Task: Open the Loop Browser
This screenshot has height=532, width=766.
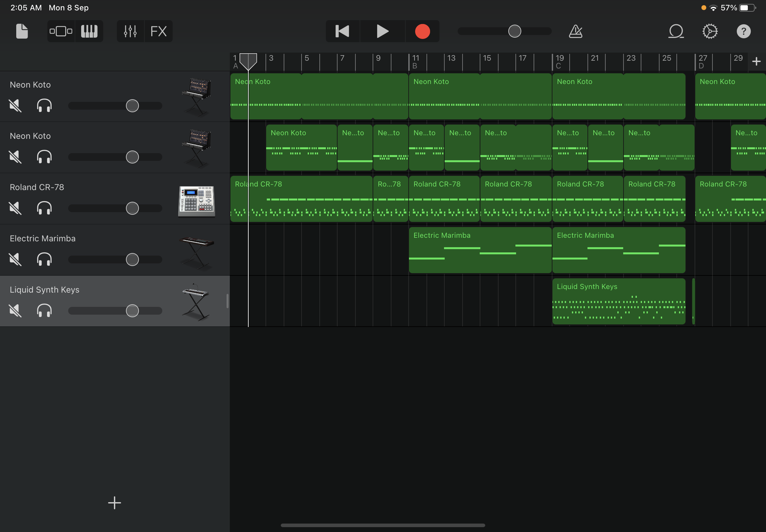Action: click(x=676, y=31)
